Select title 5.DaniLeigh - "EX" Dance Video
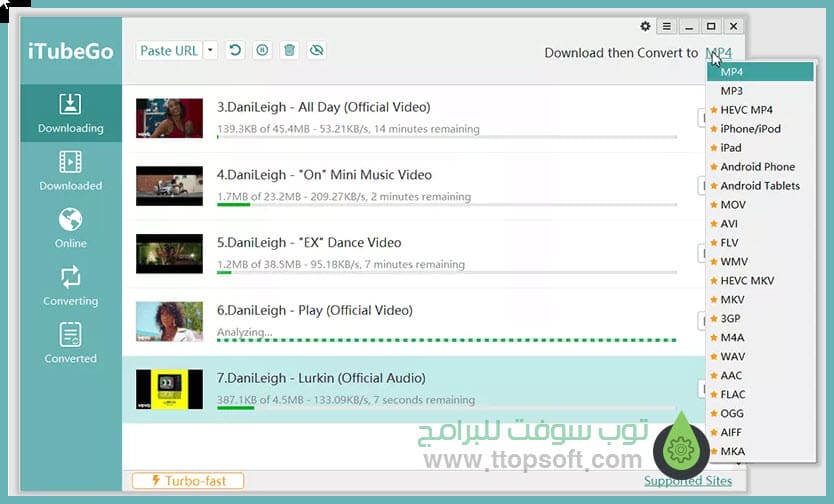834x504 pixels. click(x=309, y=242)
